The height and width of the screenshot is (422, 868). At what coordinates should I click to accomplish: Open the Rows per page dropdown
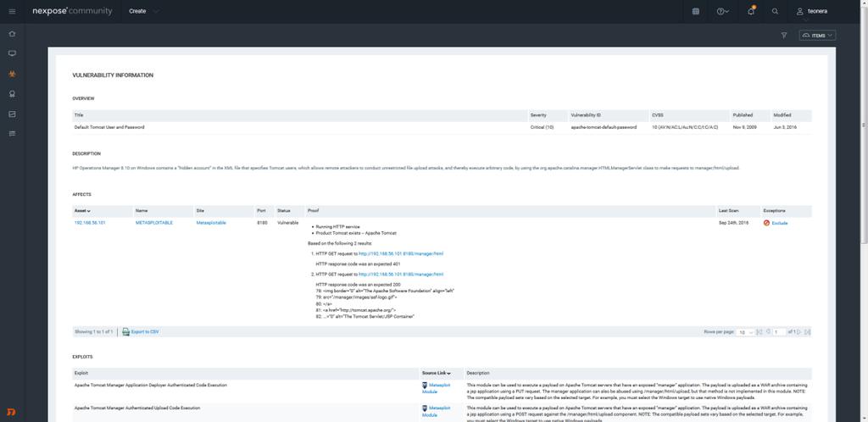click(x=746, y=332)
